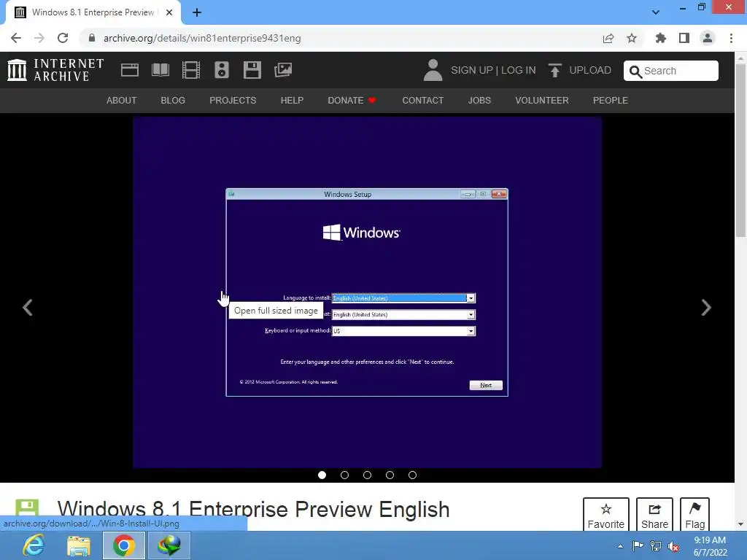
Task: Click network tray icon
Action: [x=656, y=546]
